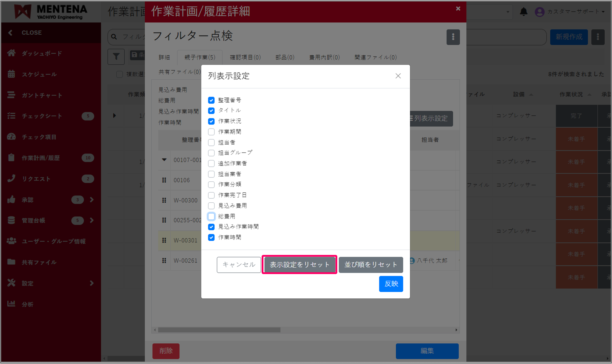
Task: Enable the 作業期間 column checkbox
Action: click(211, 132)
